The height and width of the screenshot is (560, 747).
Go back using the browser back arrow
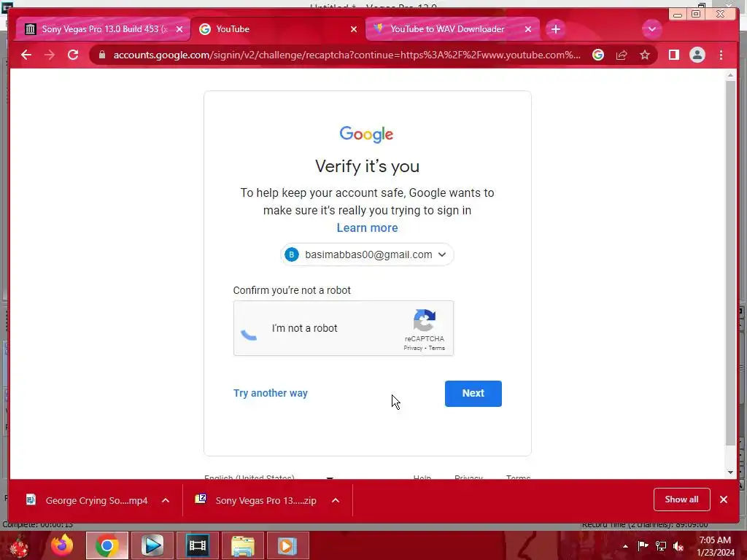[26, 55]
